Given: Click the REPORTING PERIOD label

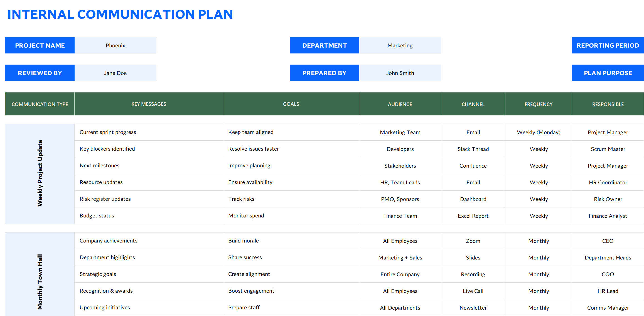Looking at the screenshot, I should coord(608,45).
